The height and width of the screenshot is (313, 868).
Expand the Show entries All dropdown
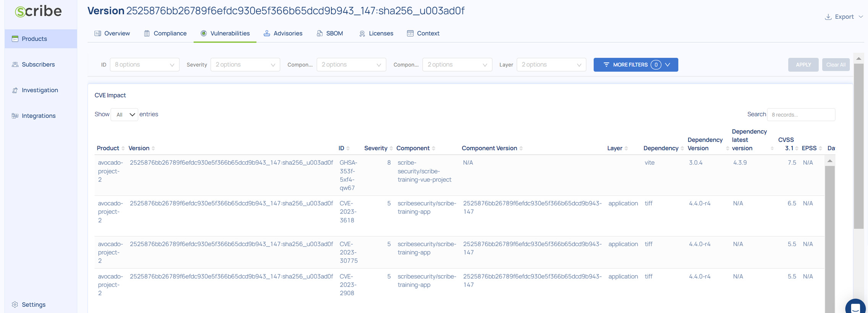point(124,115)
